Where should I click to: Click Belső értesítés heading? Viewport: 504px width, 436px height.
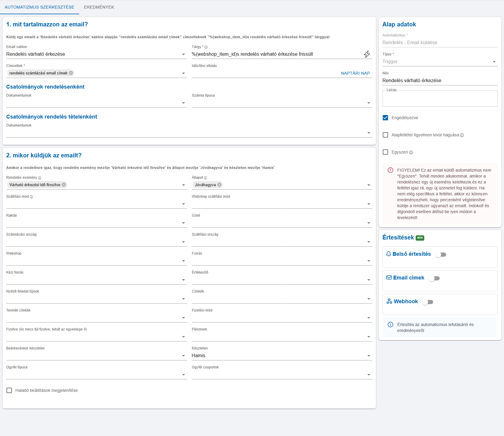[412, 254]
